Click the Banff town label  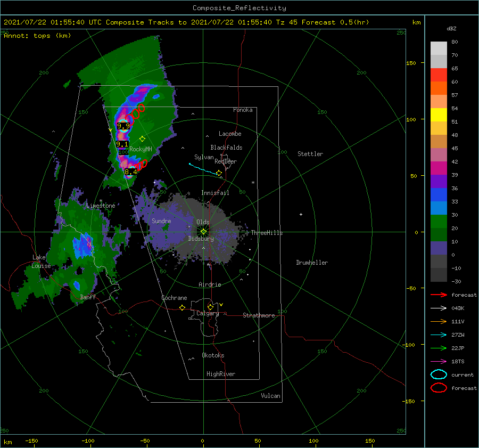(88, 297)
